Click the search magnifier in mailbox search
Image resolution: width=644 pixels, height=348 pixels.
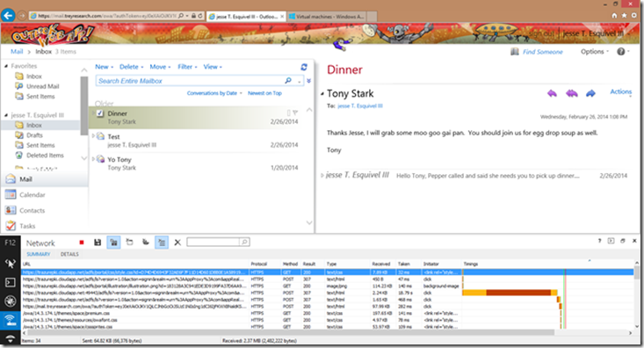[288, 81]
